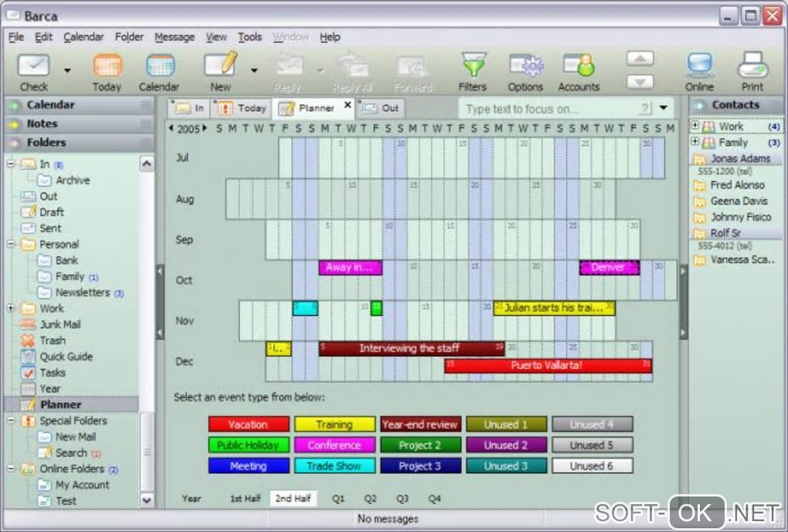Open the File menu

[x=16, y=36]
